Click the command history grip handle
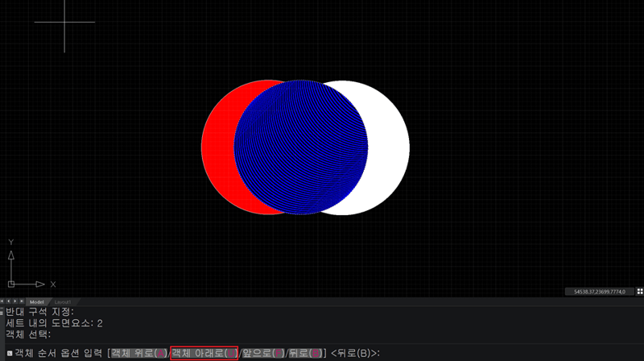Image resolution: width=644 pixels, height=361 pixels. click(2, 312)
